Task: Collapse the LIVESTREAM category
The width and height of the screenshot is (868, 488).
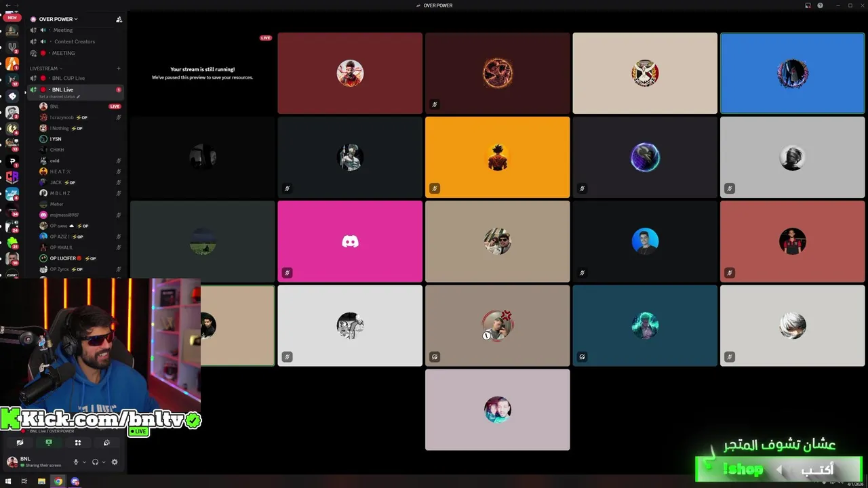Action: point(45,68)
